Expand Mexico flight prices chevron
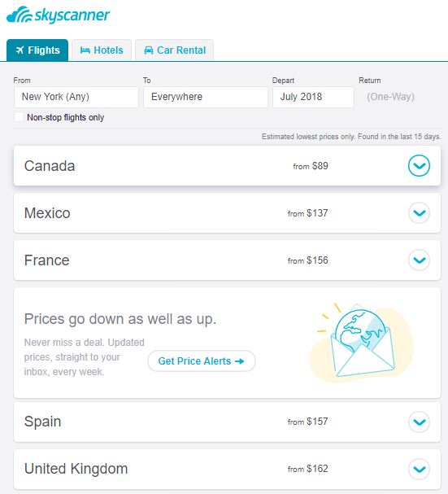 pyautogui.click(x=419, y=213)
